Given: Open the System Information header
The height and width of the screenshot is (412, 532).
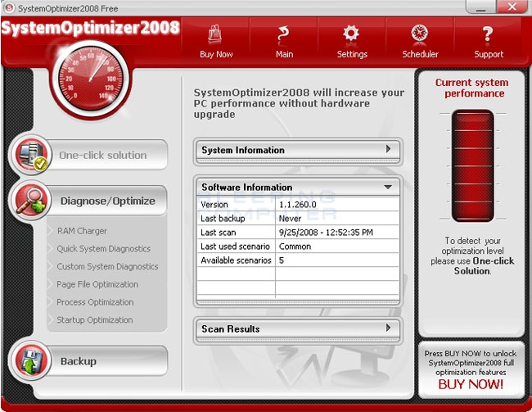Looking at the screenshot, I should [298, 150].
